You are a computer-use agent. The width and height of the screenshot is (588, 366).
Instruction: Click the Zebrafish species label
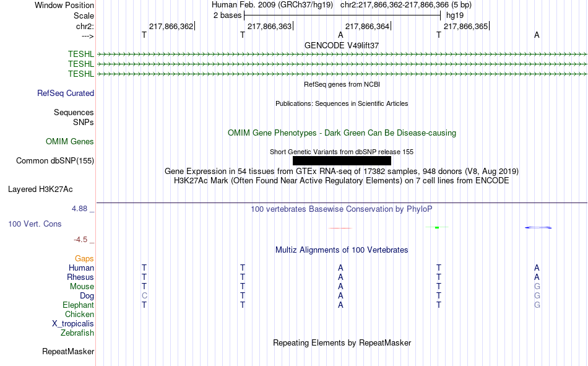(77, 333)
